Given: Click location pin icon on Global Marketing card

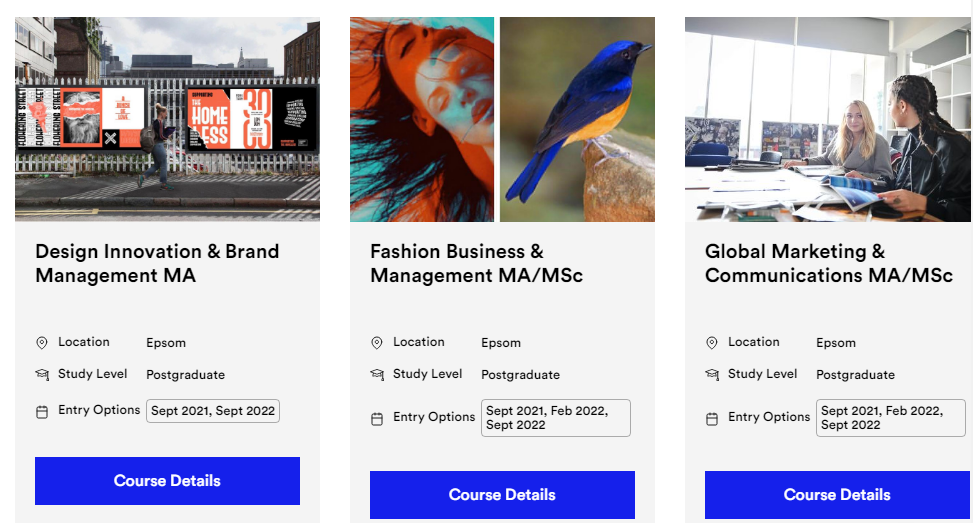Looking at the screenshot, I should (712, 342).
